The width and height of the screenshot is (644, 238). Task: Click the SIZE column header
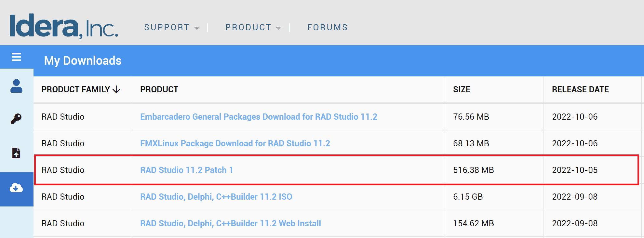click(462, 89)
